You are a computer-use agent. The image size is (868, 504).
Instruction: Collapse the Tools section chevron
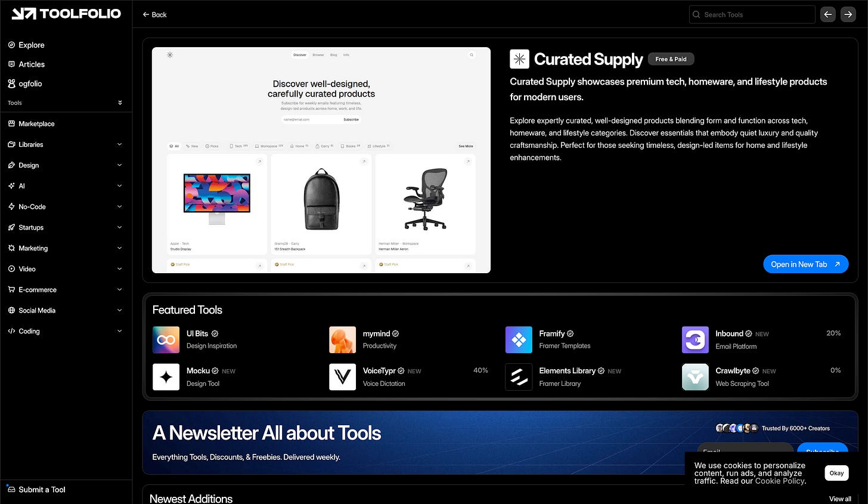point(120,103)
